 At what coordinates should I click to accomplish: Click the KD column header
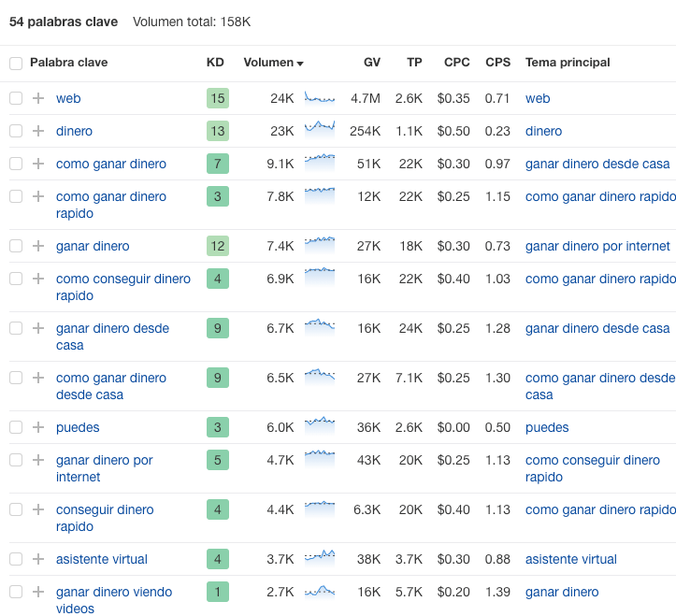215,63
